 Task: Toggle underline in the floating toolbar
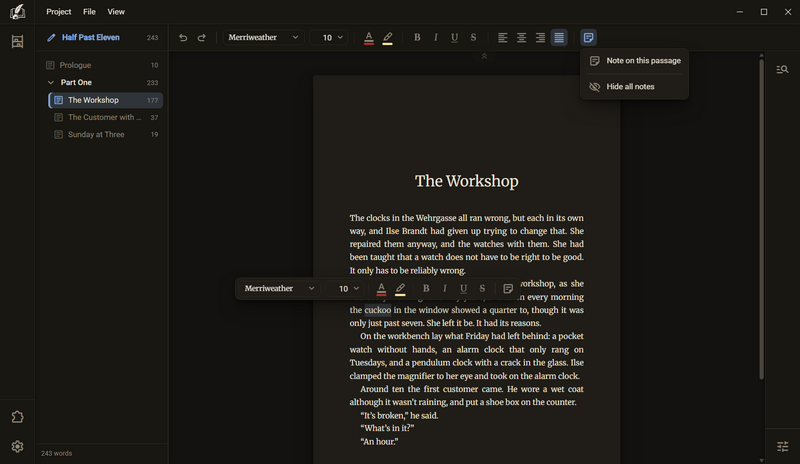(463, 288)
